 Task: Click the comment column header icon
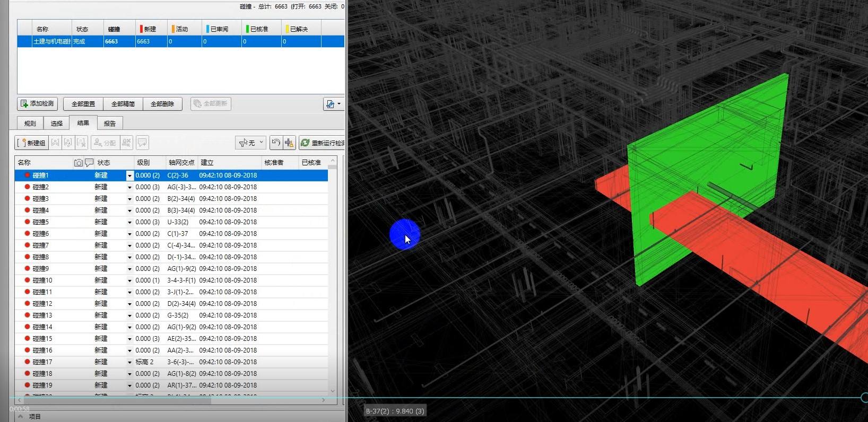click(89, 163)
